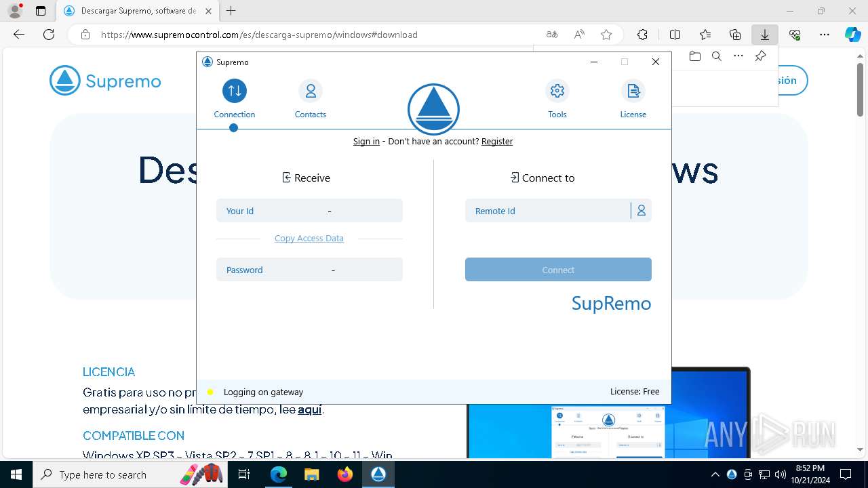The height and width of the screenshot is (488, 868).
Task: Click the Register link
Action: 497,142
